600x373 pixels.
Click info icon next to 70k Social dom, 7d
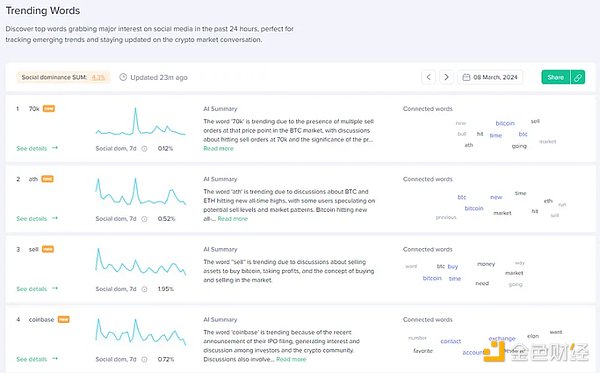[x=144, y=149]
